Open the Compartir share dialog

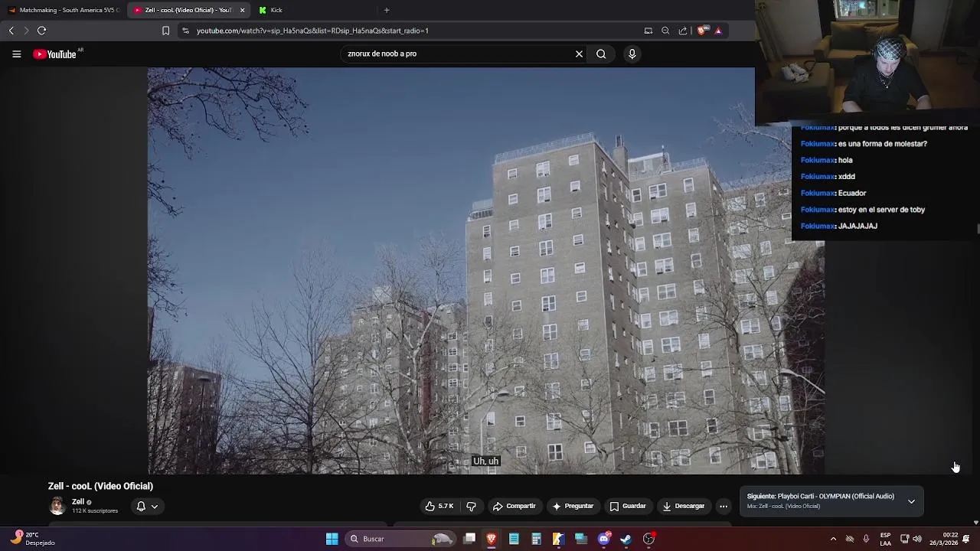click(514, 506)
